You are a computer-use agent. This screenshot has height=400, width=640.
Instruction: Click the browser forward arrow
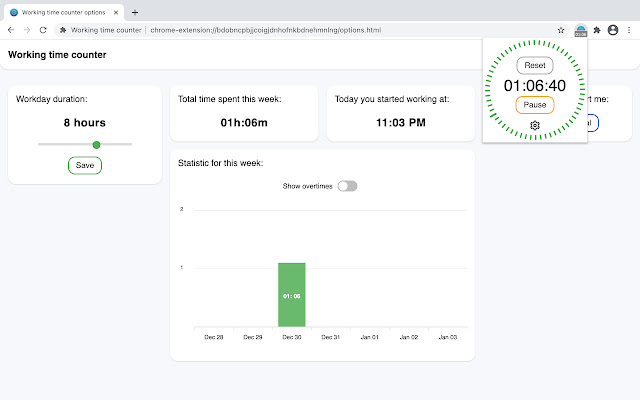(27, 30)
